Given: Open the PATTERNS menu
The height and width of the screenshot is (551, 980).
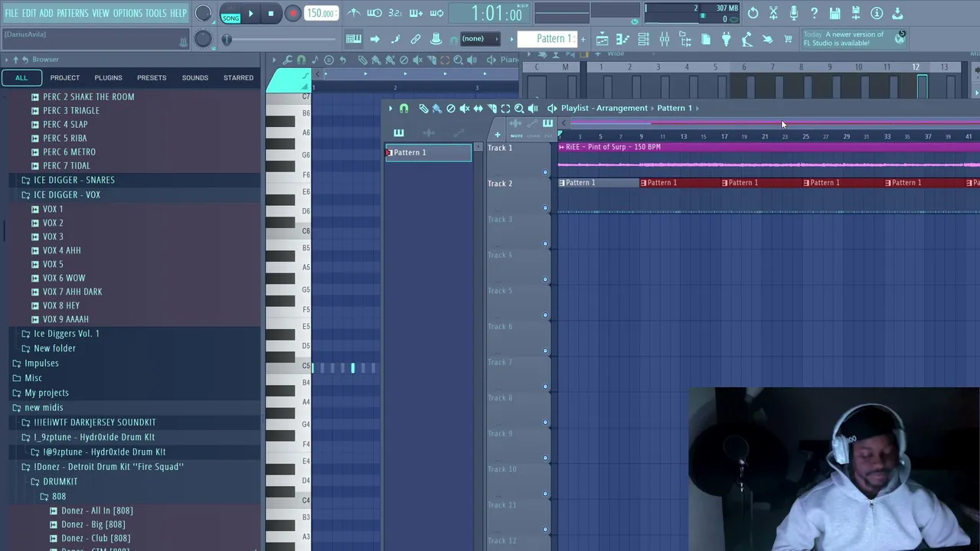Looking at the screenshot, I should [x=73, y=13].
